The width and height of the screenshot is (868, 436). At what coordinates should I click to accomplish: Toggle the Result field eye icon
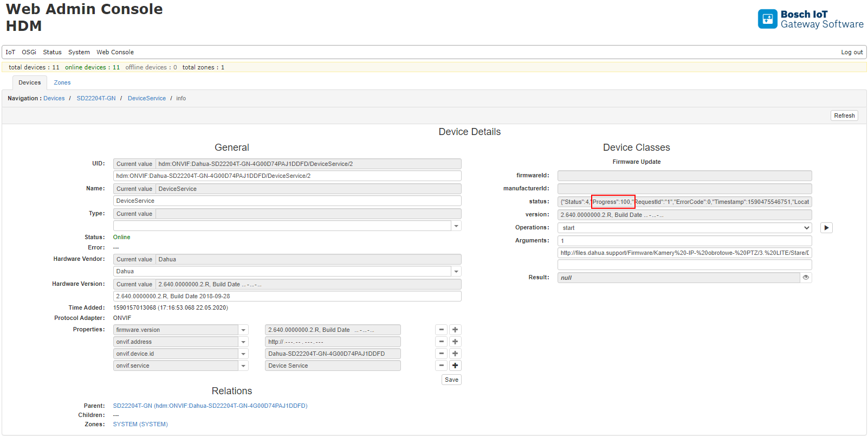coord(806,278)
